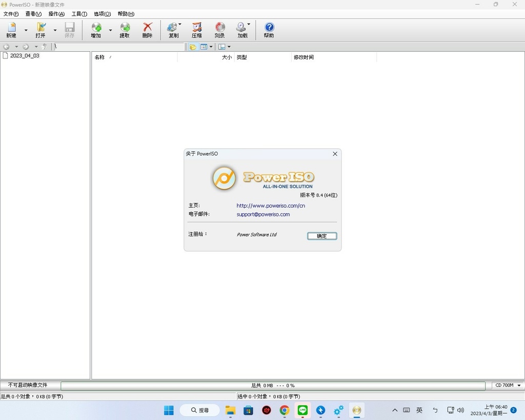This screenshot has height=420, width=525.
Task: Click the 复制 (Copy) disc icon
Action: 173,30
